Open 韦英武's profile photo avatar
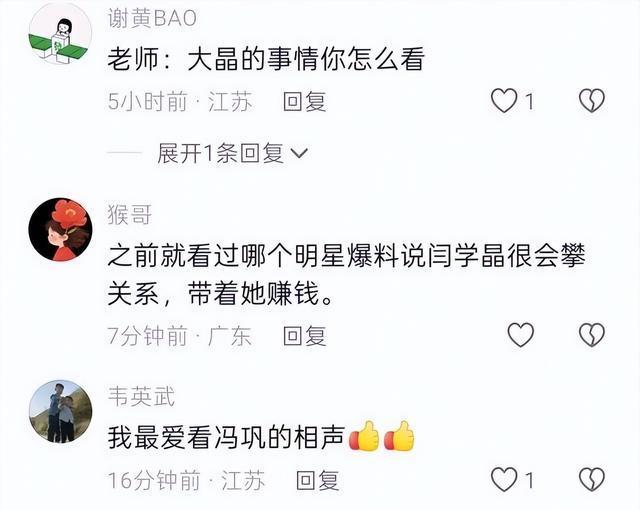640x510 pixels. pyautogui.click(x=60, y=411)
